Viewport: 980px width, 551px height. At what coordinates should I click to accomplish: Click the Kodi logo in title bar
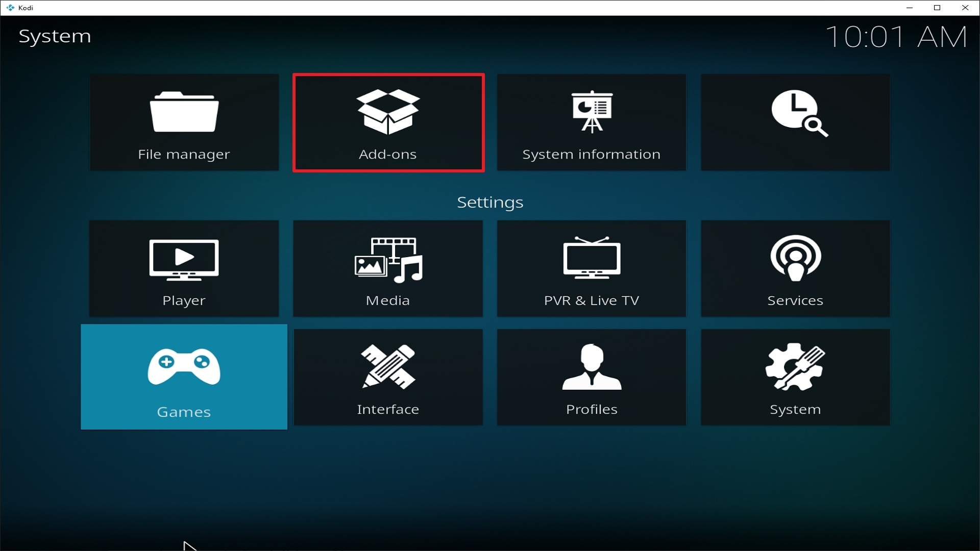pos(10,8)
